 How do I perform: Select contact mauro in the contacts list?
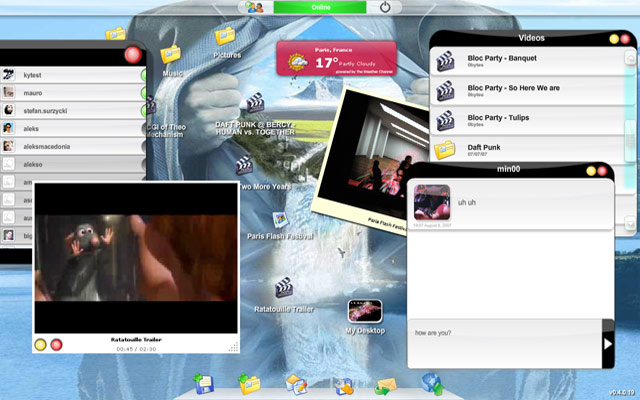(73, 93)
